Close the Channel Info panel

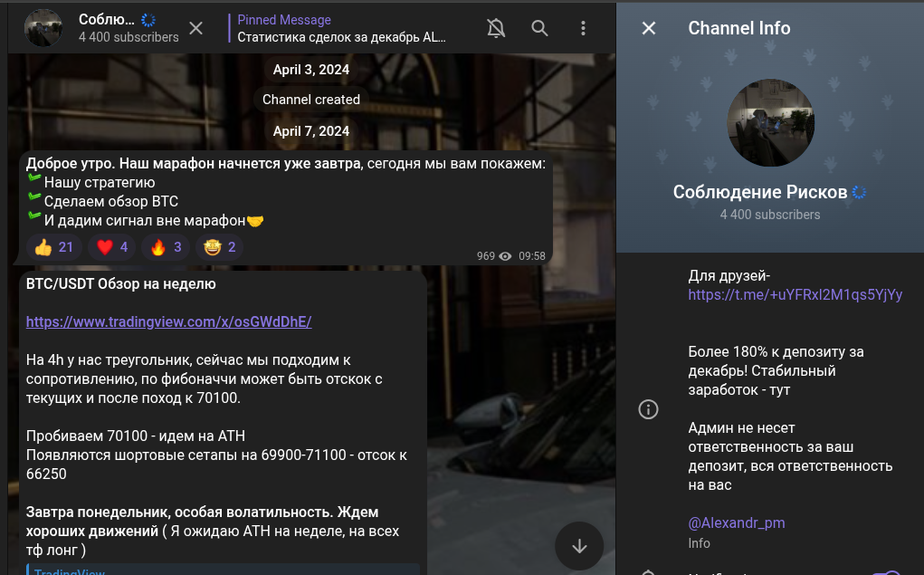649,28
